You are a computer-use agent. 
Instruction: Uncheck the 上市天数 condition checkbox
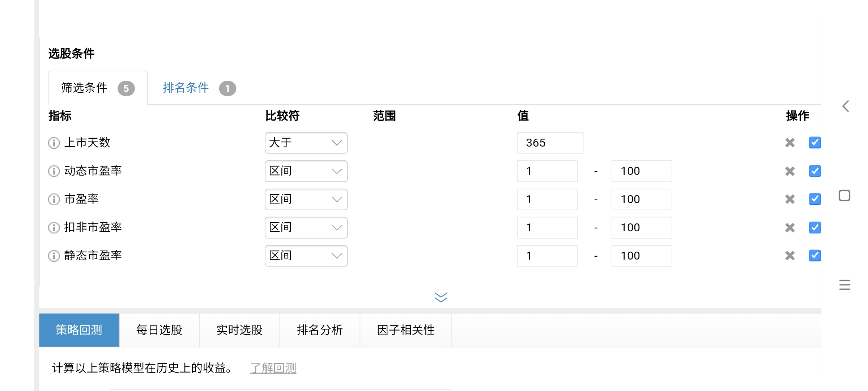814,143
